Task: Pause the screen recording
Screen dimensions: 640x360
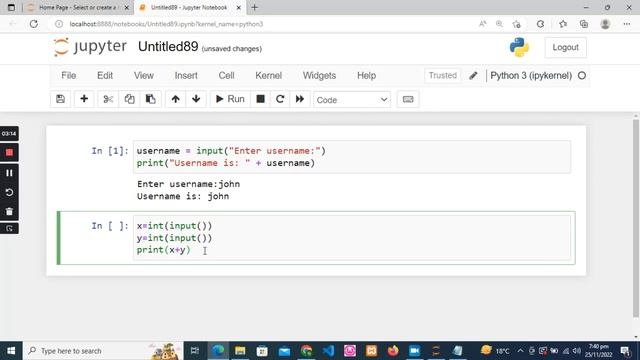Action: click(x=9, y=173)
